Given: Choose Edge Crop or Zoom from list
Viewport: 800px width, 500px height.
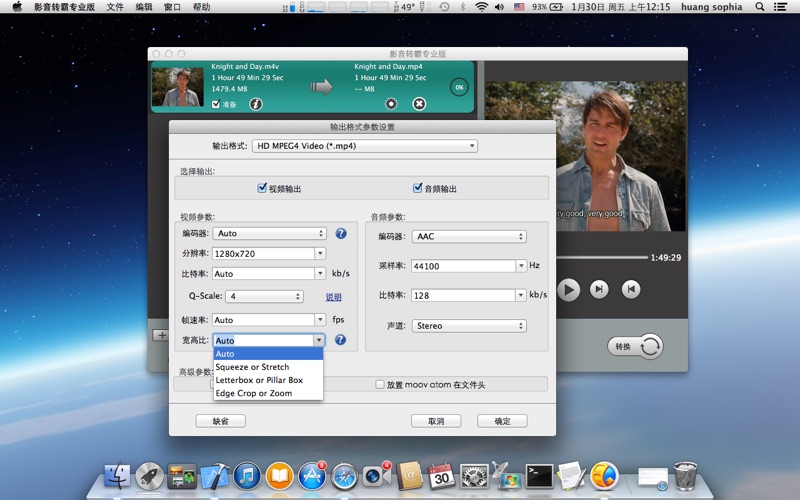Looking at the screenshot, I should [x=254, y=393].
